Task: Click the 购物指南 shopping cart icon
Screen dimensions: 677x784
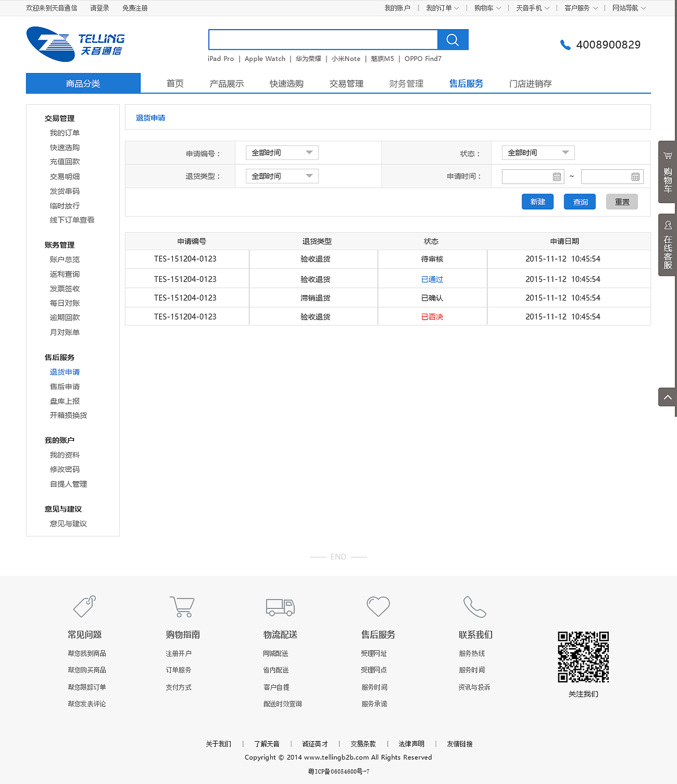Action: point(182,607)
